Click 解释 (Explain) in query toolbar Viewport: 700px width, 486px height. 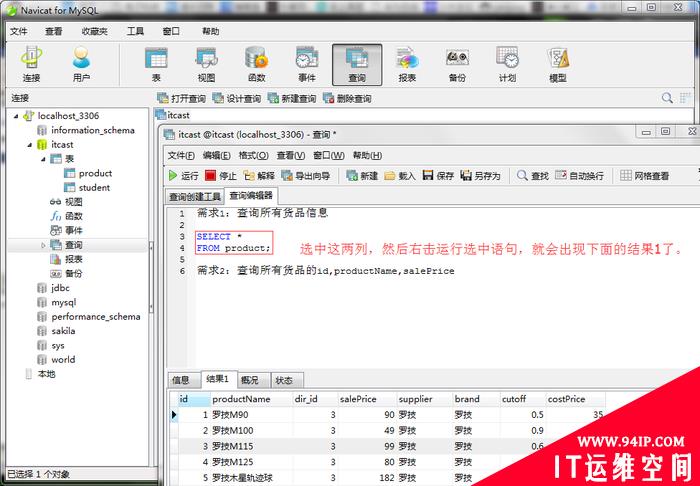coord(259,176)
